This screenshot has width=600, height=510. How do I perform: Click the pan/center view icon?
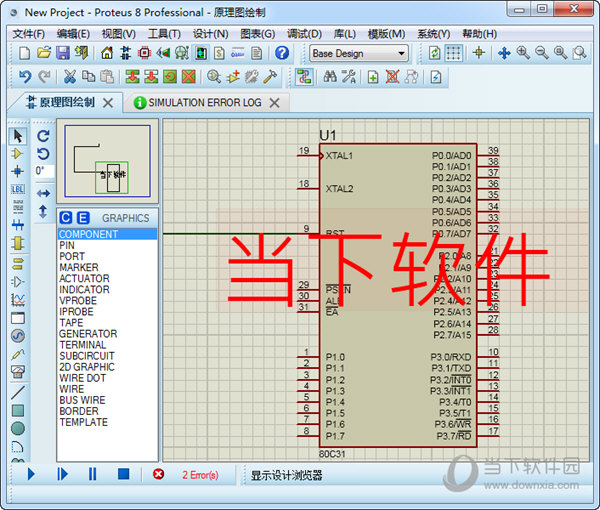pos(504,53)
